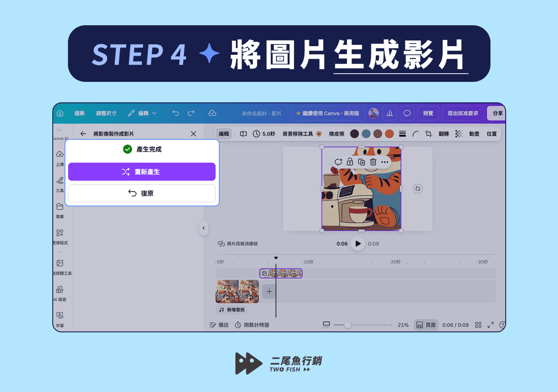Screen dimensions: 558x392
Task: Select the orange color swatch
Action: click(x=389, y=134)
